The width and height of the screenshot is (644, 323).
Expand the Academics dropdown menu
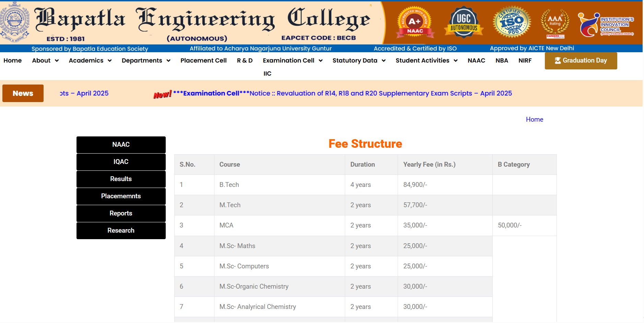point(90,61)
